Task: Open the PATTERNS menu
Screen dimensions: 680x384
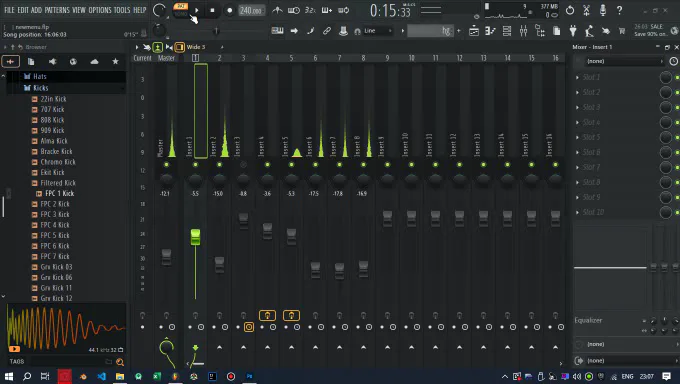Action: click(x=57, y=10)
